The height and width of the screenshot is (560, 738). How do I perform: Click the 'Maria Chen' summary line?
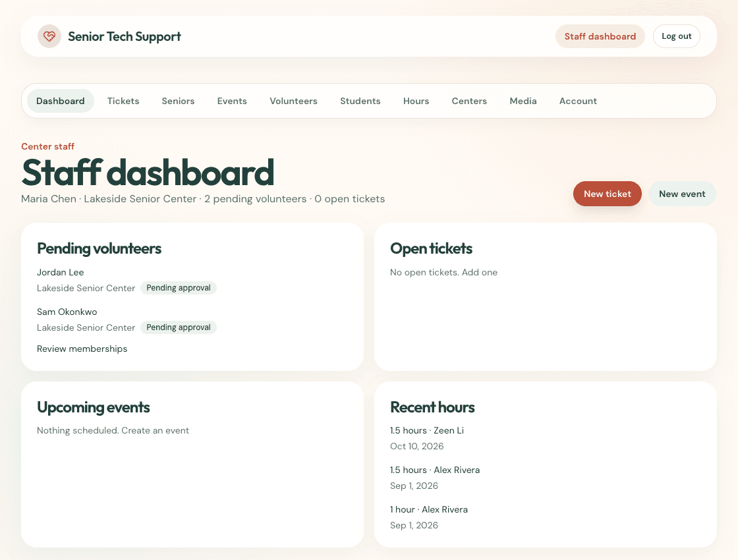pos(203,199)
